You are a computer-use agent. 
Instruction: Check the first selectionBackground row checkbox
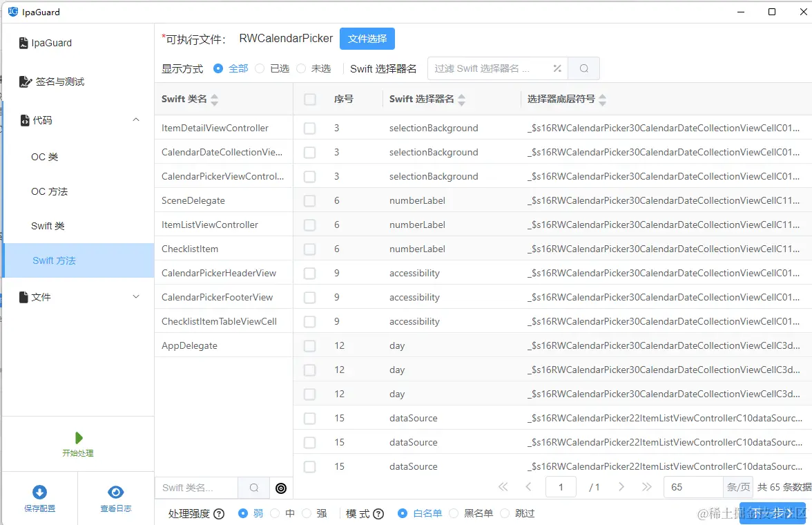309,128
